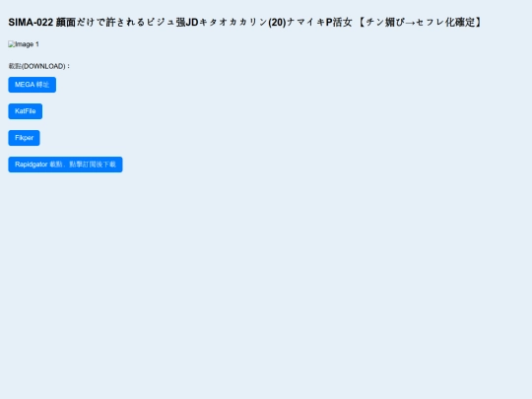Viewport: 532px width, 399px height.
Task: Click the Chinese text on the Rapidgator button
Action: (83, 165)
